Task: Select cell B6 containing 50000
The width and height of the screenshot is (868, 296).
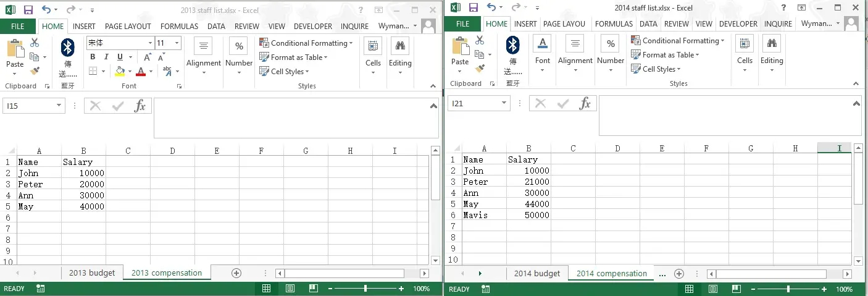Action: click(x=528, y=215)
